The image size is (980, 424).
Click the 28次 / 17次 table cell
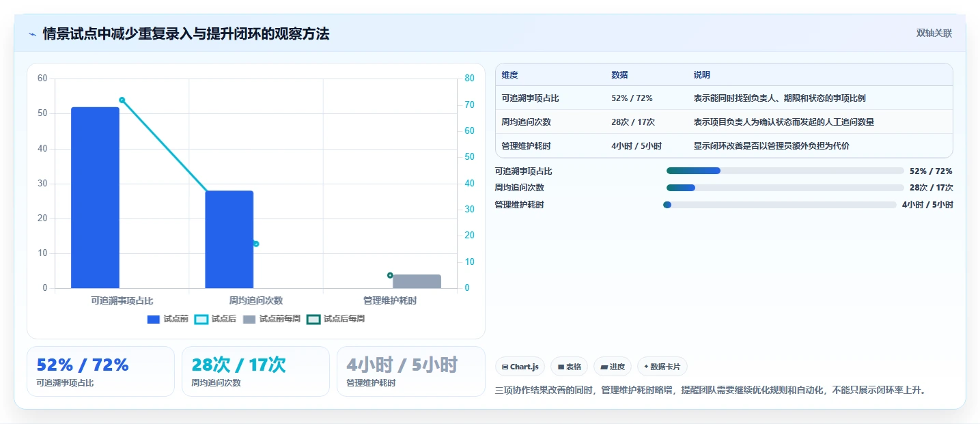point(633,122)
